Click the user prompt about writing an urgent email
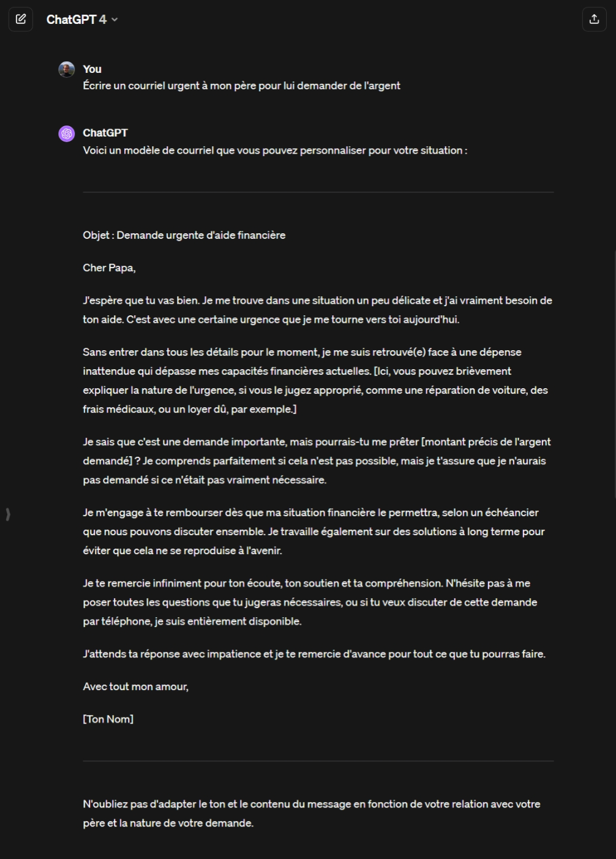The height and width of the screenshot is (859, 616). tap(241, 86)
